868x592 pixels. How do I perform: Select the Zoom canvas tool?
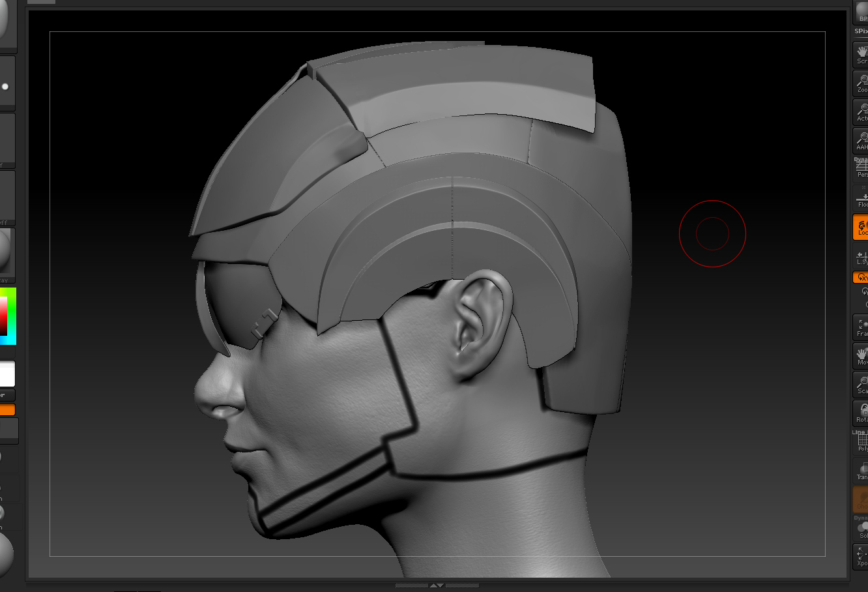[861, 83]
